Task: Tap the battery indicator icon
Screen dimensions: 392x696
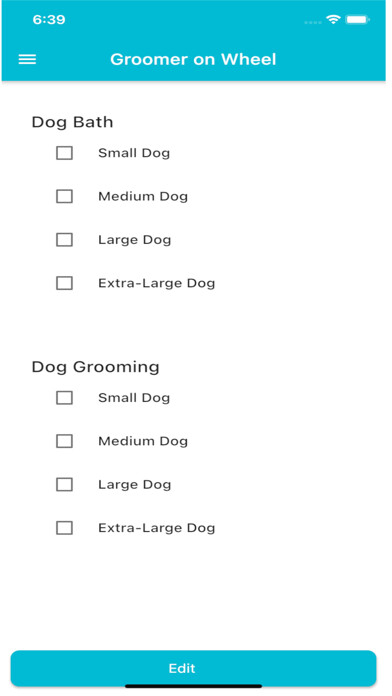Action: (x=357, y=20)
